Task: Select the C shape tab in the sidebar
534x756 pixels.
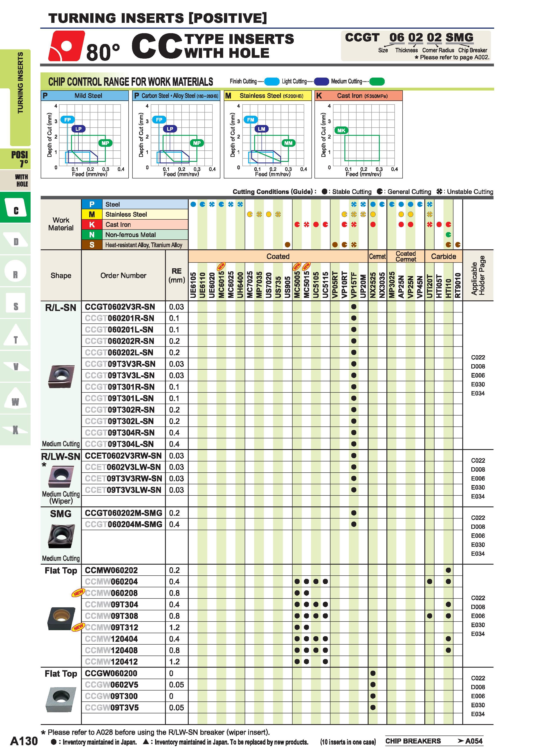Action: coord(16,207)
